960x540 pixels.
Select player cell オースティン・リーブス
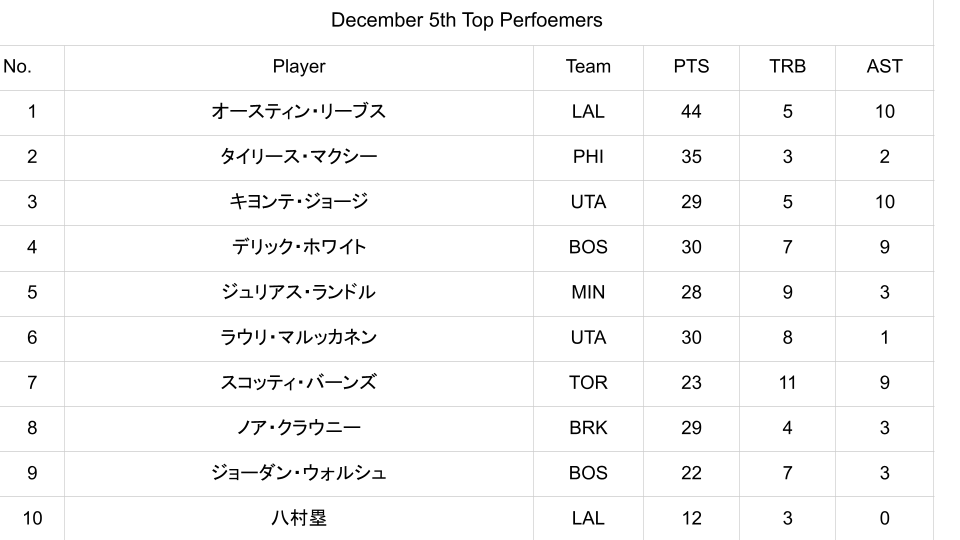point(298,112)
